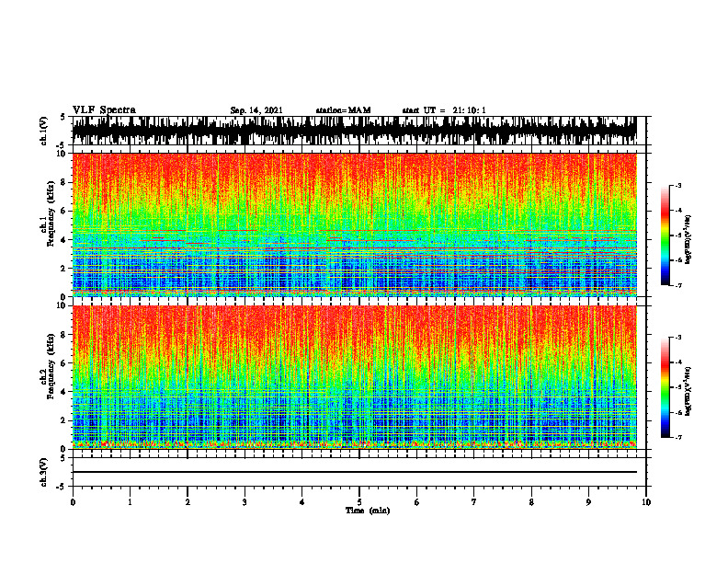Viewport: 728px width, 563px height.
Task: Click time-axis tick label '4'
Action: [x=301, y=502]
